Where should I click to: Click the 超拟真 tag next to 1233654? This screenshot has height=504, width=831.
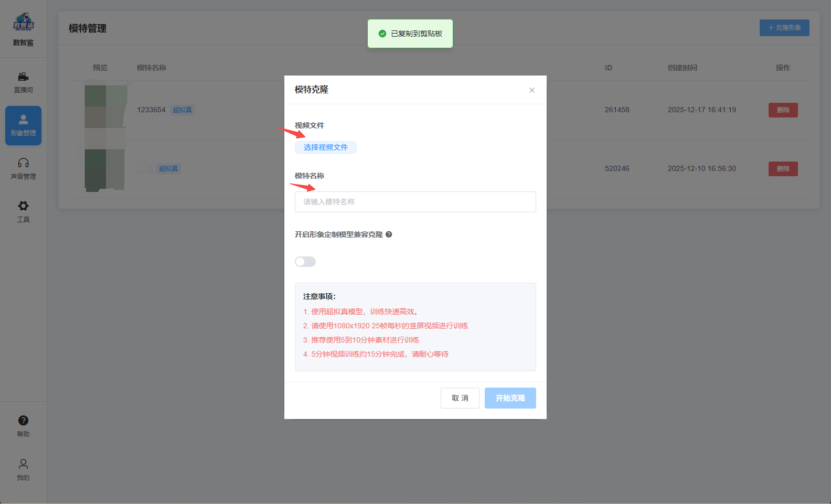tap(183, 110)
